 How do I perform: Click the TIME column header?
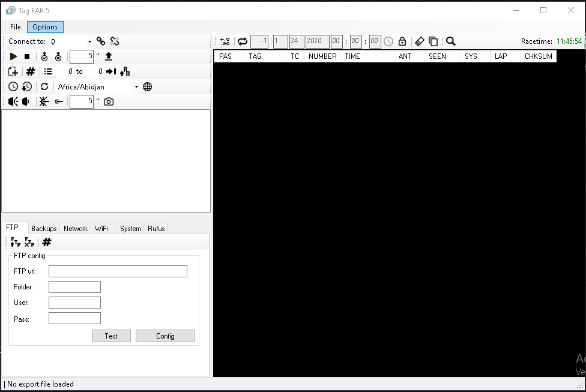pos(367,56)
